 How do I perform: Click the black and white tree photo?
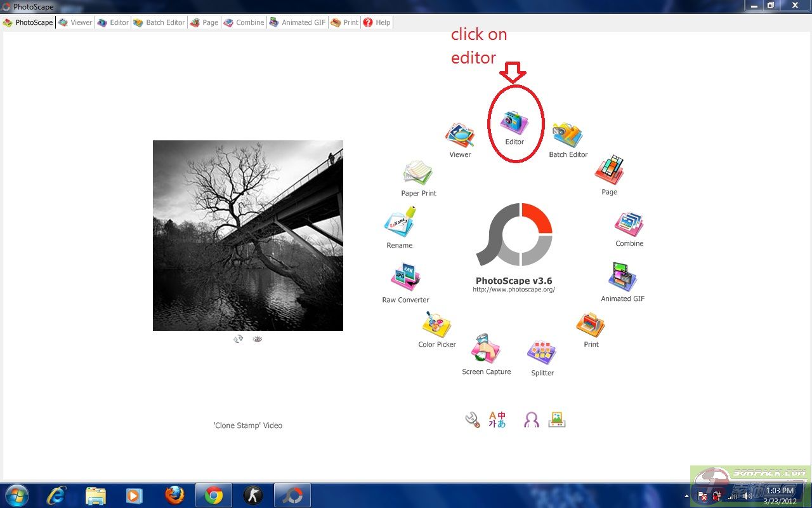pos(248,236)
